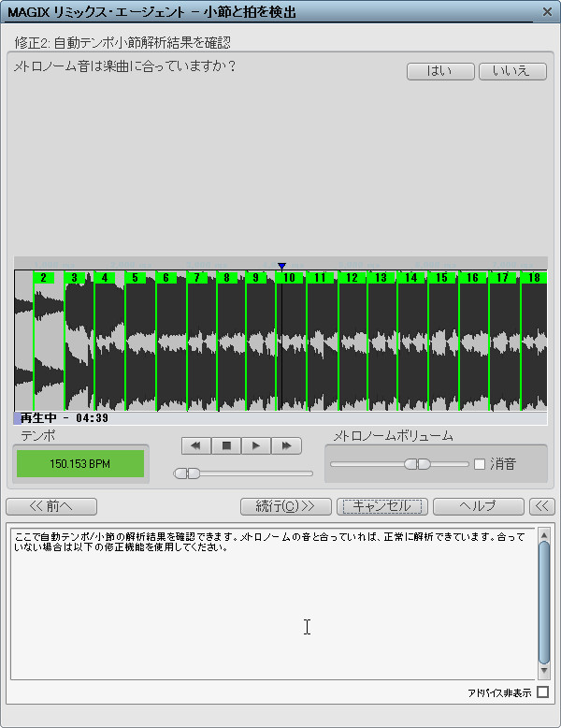Select bar marker 10 in the waveform
This screenshot has width=561, height=728.
click(289, 278)
